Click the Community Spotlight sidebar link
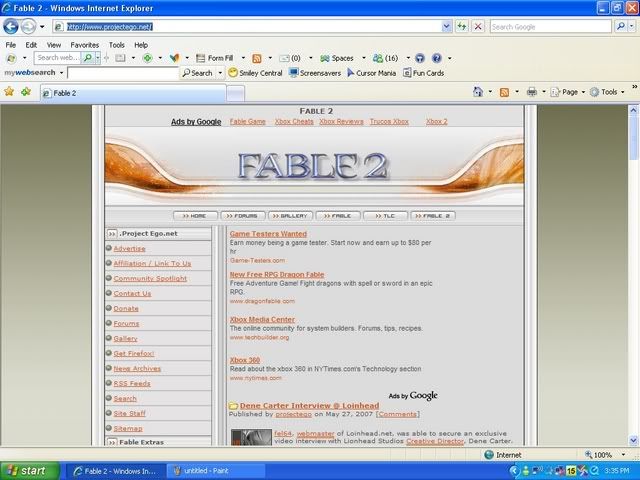Viewport: 640px width, 480px height. 150,278
